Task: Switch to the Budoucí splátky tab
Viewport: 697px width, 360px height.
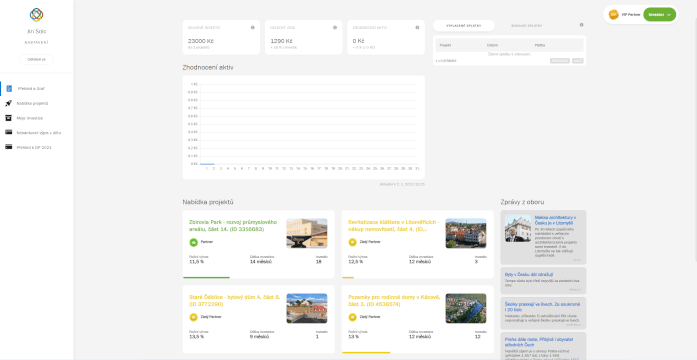Action: (526, 26)
